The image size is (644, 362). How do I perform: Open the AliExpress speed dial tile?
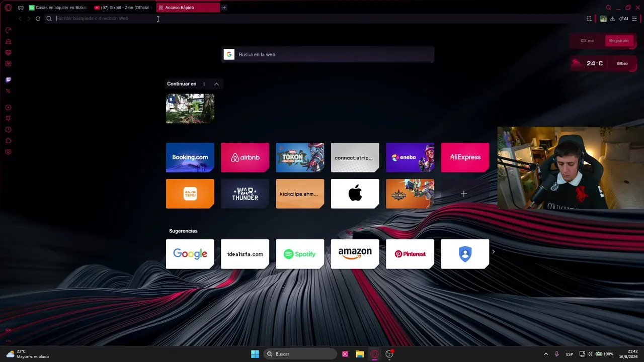tap(465, 157)
